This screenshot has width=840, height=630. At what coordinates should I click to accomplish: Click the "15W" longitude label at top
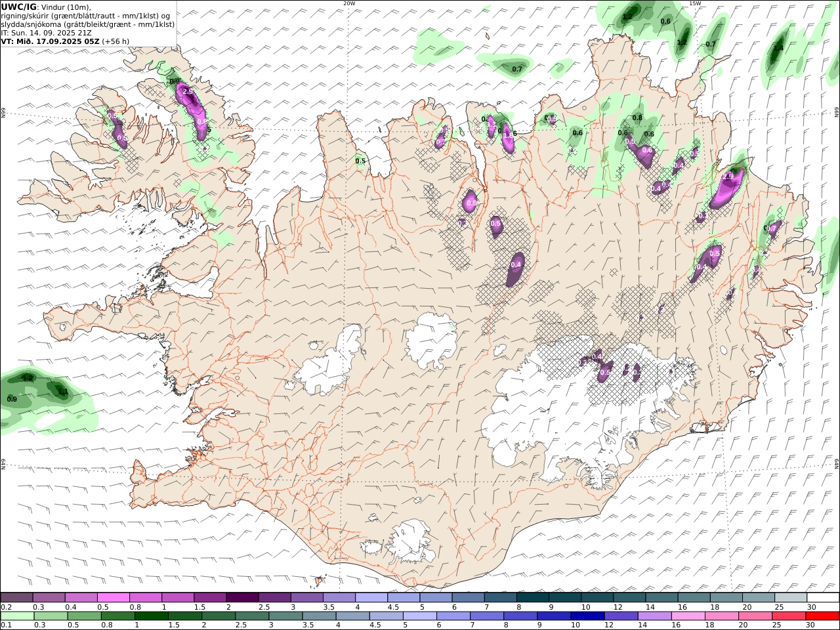[695, 3]
